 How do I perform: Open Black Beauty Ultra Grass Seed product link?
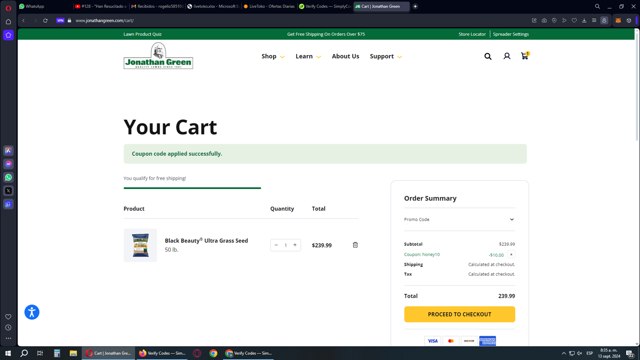[206, 240]
